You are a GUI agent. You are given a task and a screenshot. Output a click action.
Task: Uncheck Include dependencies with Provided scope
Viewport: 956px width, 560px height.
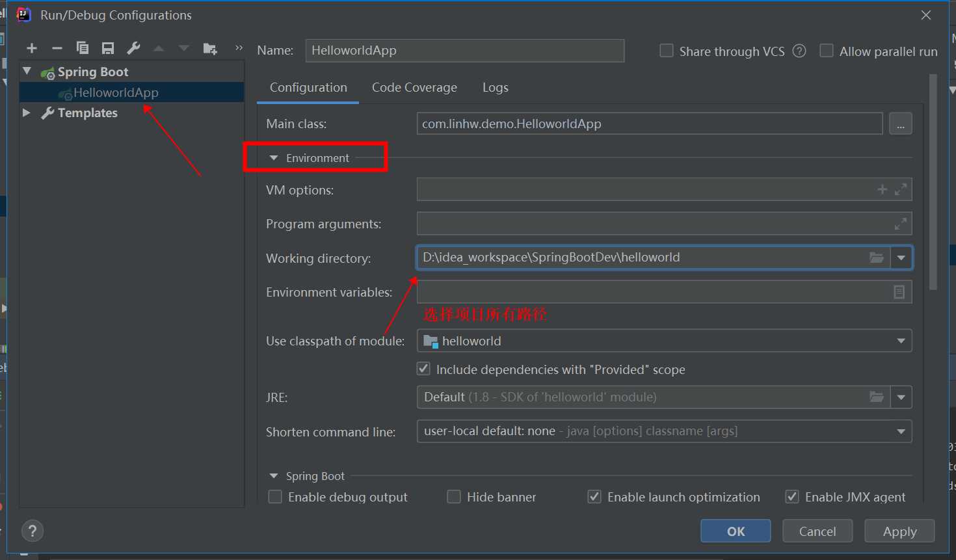tap(423, 369)
